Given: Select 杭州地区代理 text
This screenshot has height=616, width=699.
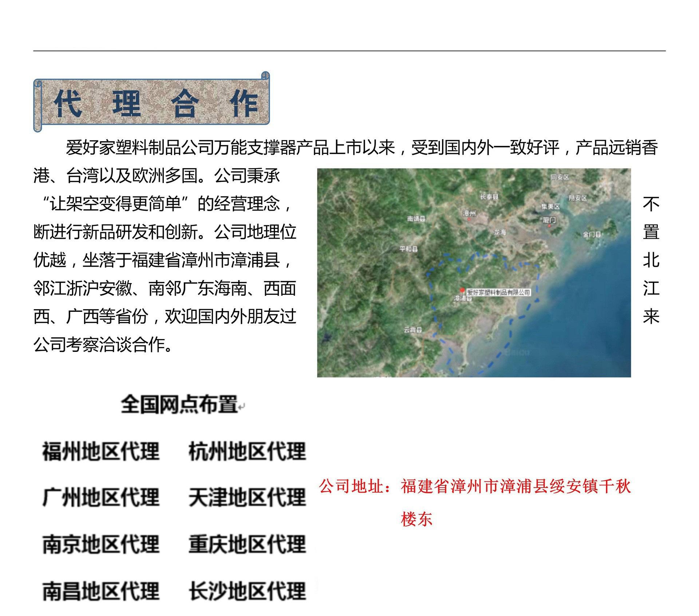Looking at the screenshot, I should pos(247,451).
